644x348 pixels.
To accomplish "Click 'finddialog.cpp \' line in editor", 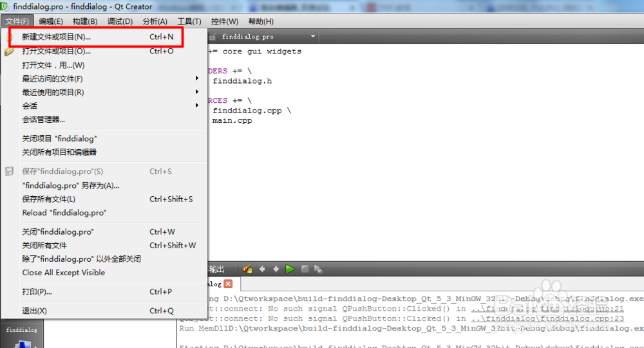I will [x=252, y=111].
